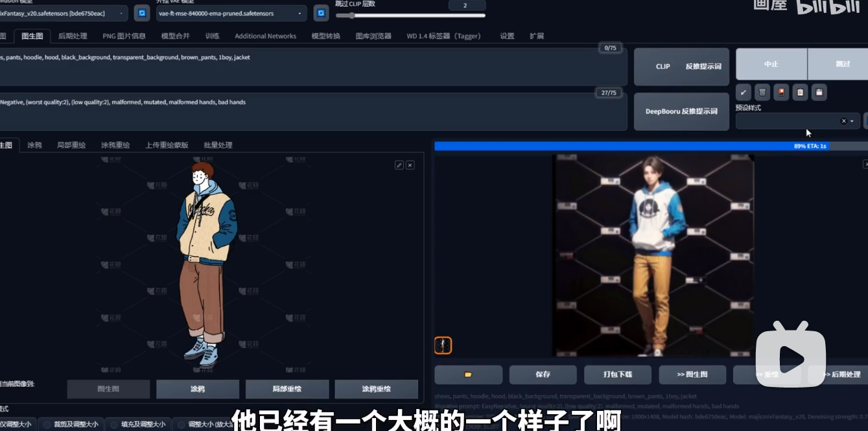Click the generated output preview image
The height and width of the screenshot is (431, 868).
click(x=653, y=255)
